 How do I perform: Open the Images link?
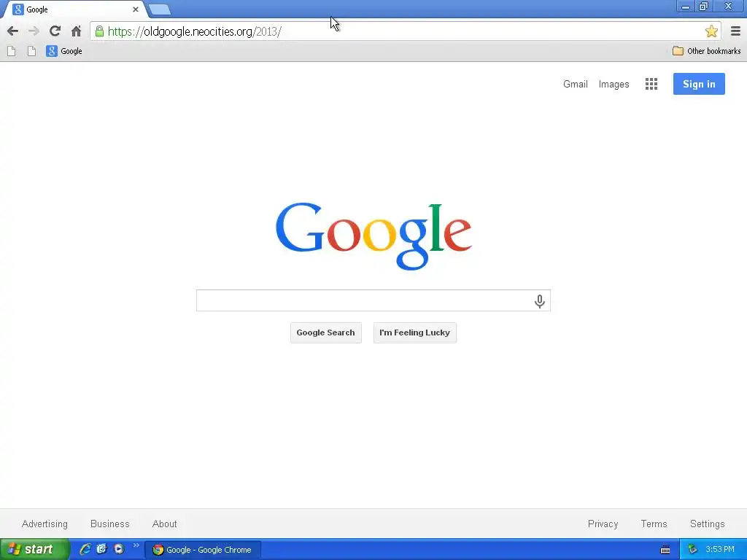[614, 85]
